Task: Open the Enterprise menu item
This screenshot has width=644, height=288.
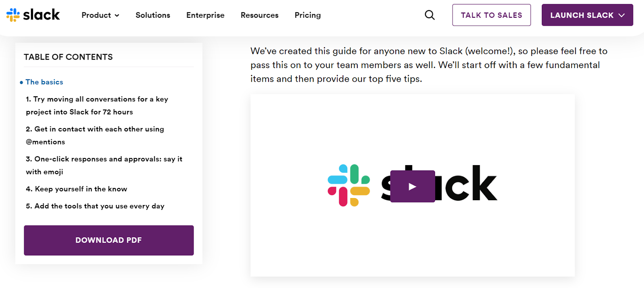Action: pos(205,15)
